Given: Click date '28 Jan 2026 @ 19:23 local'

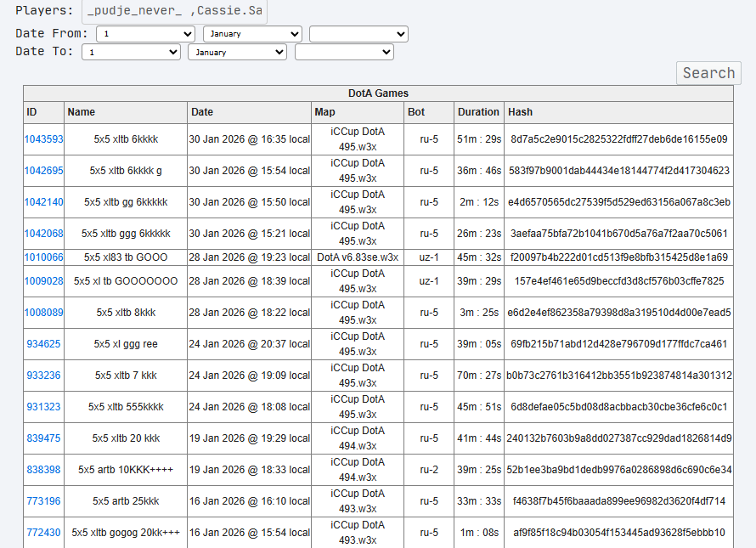Looking at the screenshot, I should pos(249,257).
